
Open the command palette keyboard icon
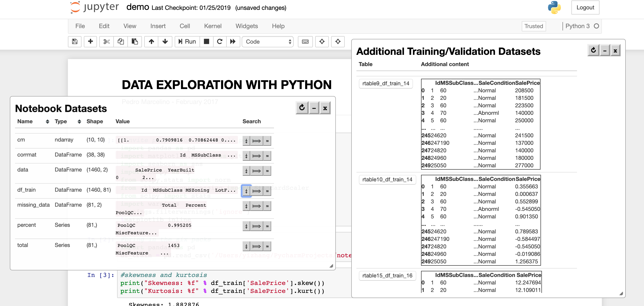pos(305,41)
